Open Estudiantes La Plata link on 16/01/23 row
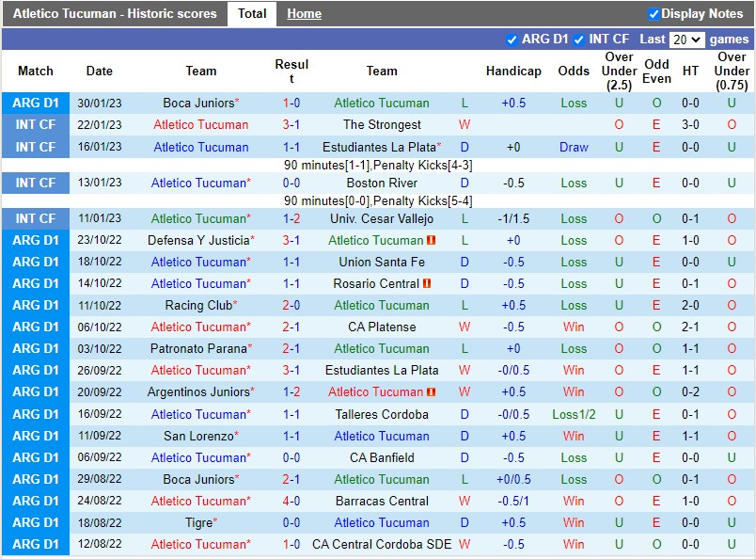Image resolution: width=756 pixels, height=559 pixels. click(379, 147)
